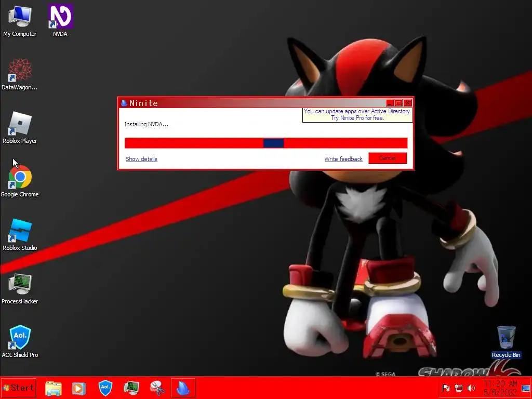The image size is (532, 399).
Task: Cancel the Ninite installation
Action: [x=388, y=158]
